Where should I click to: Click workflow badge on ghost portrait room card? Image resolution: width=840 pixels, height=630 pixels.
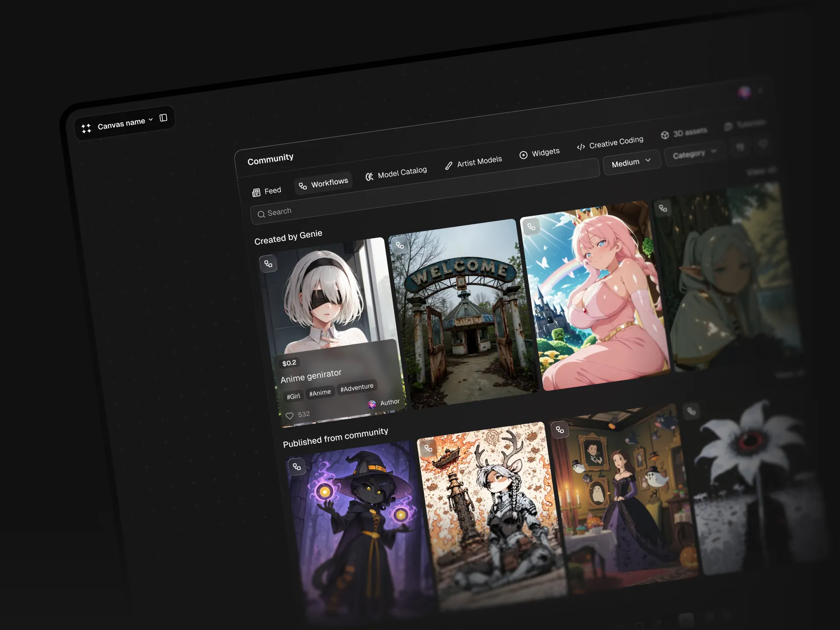click(560, 430)
